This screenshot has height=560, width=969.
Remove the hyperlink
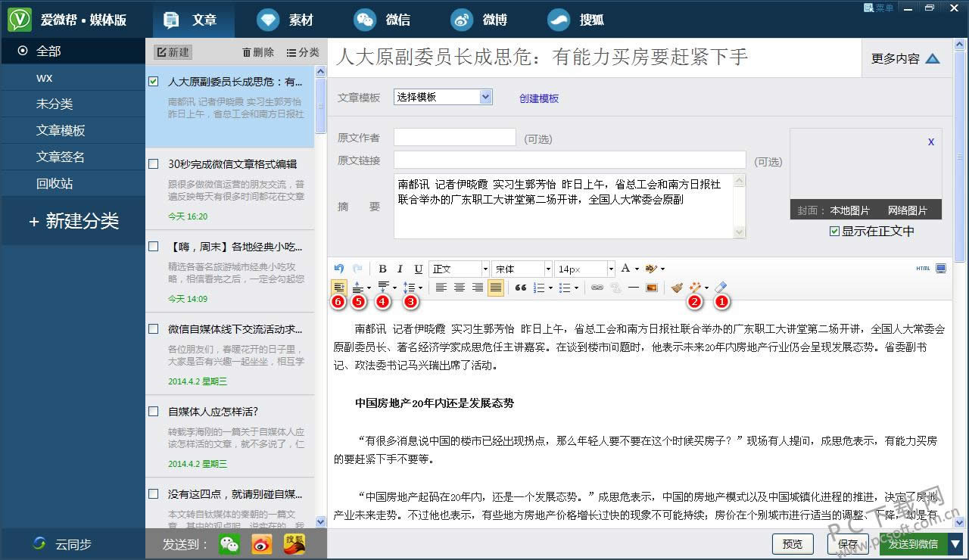pos(615,288)
